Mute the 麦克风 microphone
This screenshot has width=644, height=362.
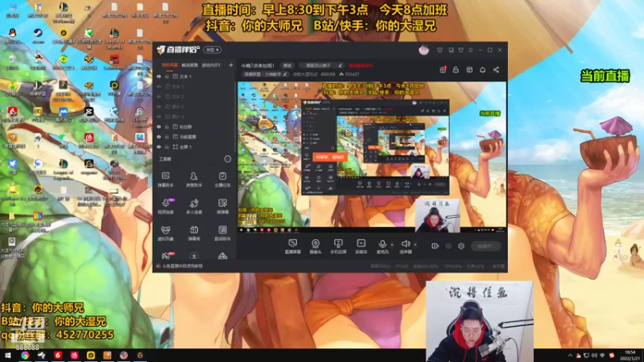click(382, 247)
